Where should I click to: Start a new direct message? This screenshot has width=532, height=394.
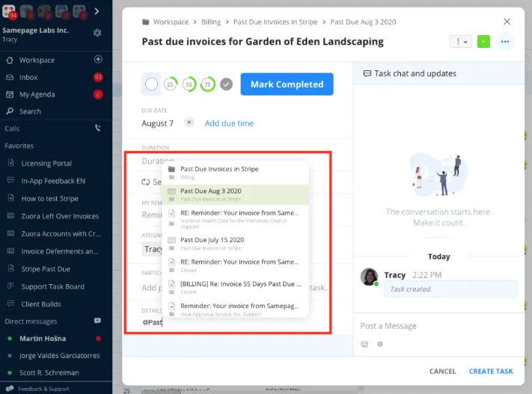pos(97,321)
